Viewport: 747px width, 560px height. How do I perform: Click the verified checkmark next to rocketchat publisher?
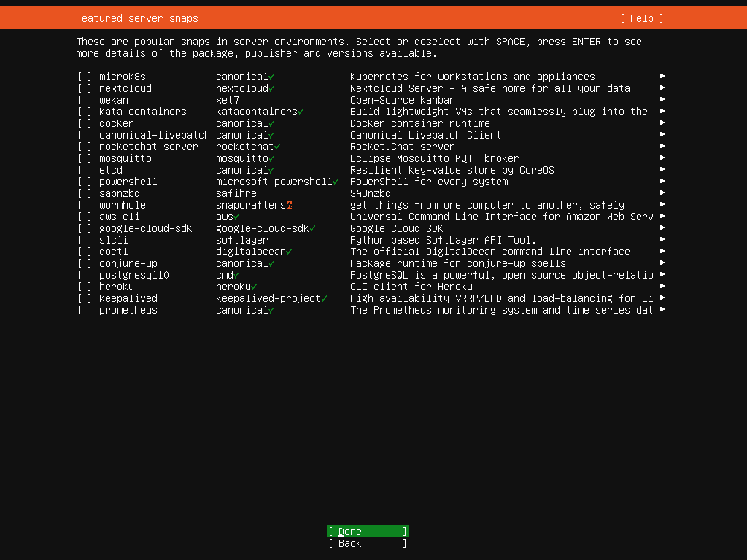tap(277, 147)
